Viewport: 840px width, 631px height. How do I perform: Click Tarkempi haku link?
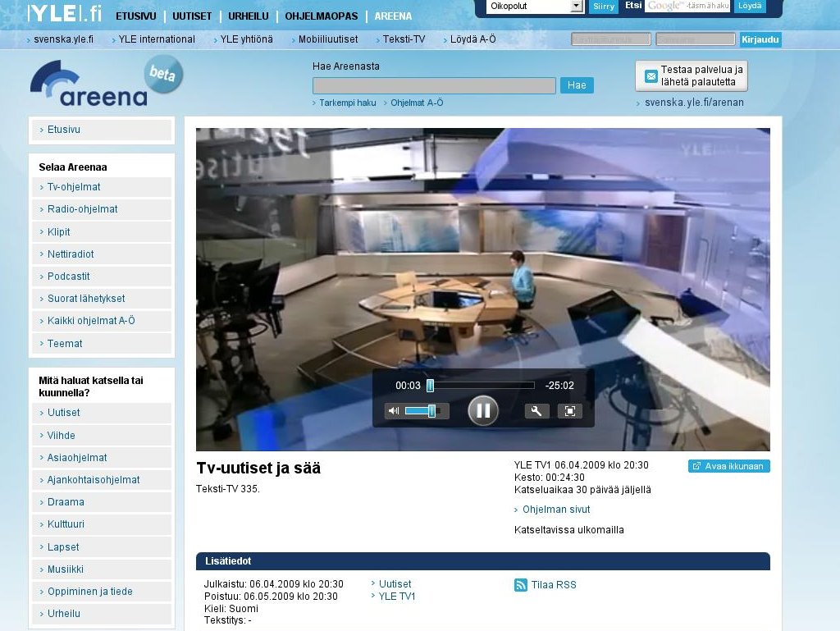click(348, 103)
